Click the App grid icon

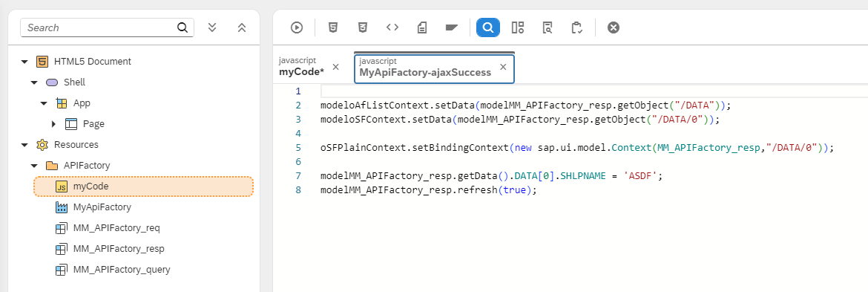click(x=62, y=103)
